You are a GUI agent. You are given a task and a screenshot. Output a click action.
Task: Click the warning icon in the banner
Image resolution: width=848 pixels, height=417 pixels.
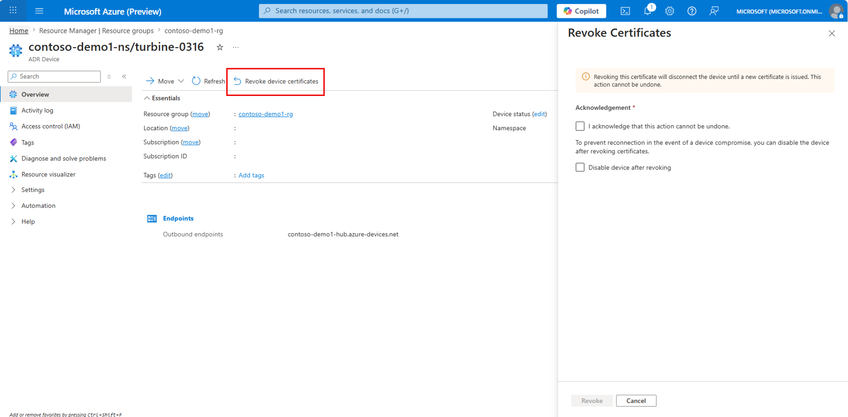point(586,77)
